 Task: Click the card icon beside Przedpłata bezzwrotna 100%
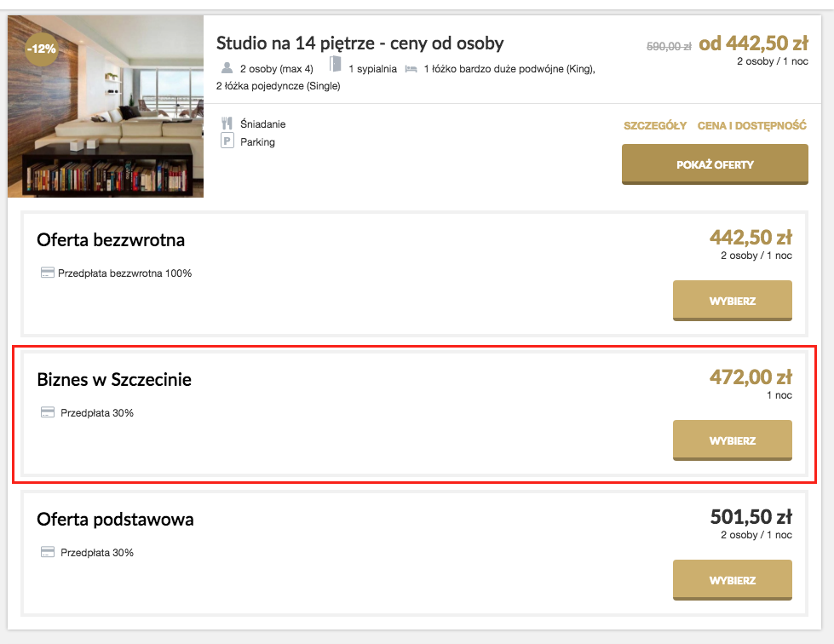point(48,273)
